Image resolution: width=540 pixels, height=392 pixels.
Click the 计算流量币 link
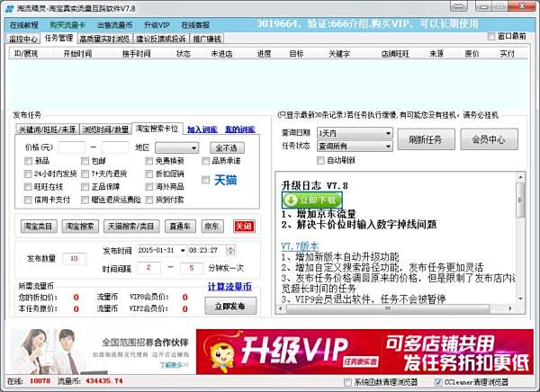pyautogui.click(x=229, y=287)
